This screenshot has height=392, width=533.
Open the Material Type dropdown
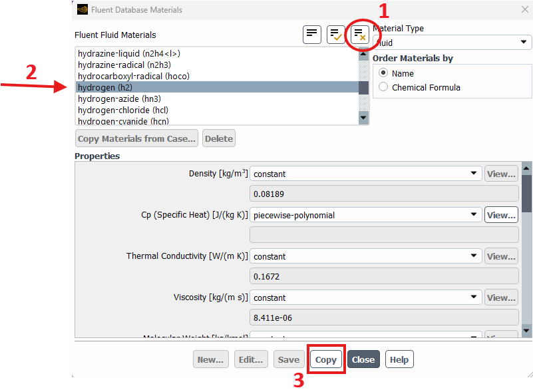point(452,43)
